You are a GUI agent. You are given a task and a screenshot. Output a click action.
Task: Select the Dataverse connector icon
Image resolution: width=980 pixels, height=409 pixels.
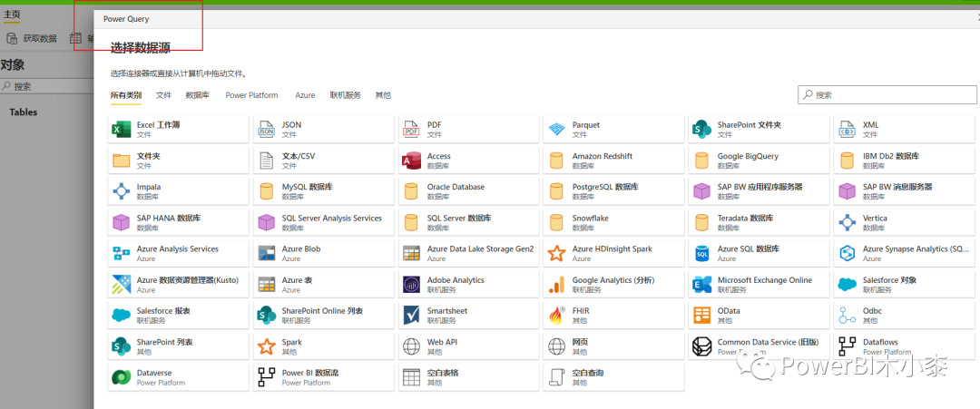pos(121,376)
